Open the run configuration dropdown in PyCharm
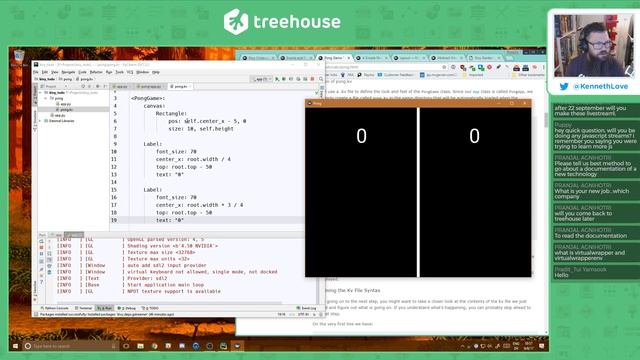The image size is (640, 360). coord(262,79)
